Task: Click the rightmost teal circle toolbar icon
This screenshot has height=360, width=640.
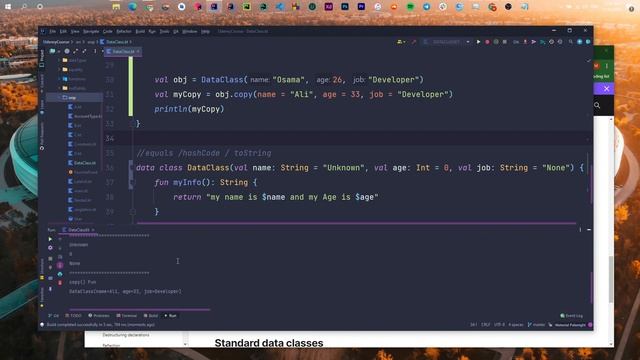Action: (588, 42)
